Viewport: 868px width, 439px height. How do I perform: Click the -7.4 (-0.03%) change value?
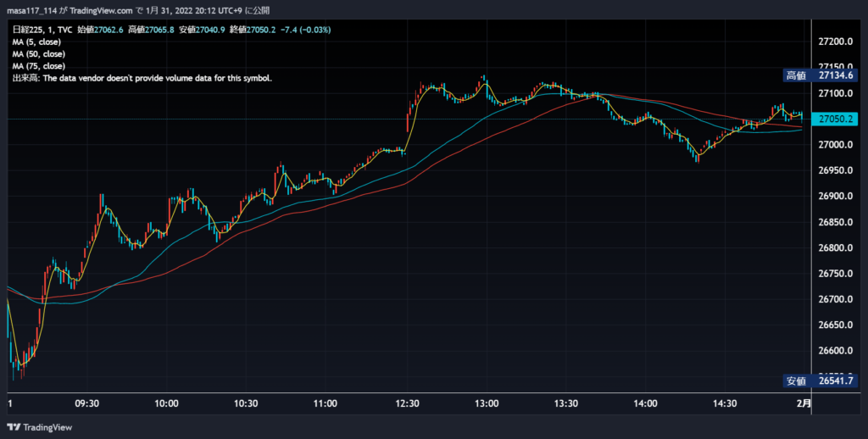click(x=305, y=30)
